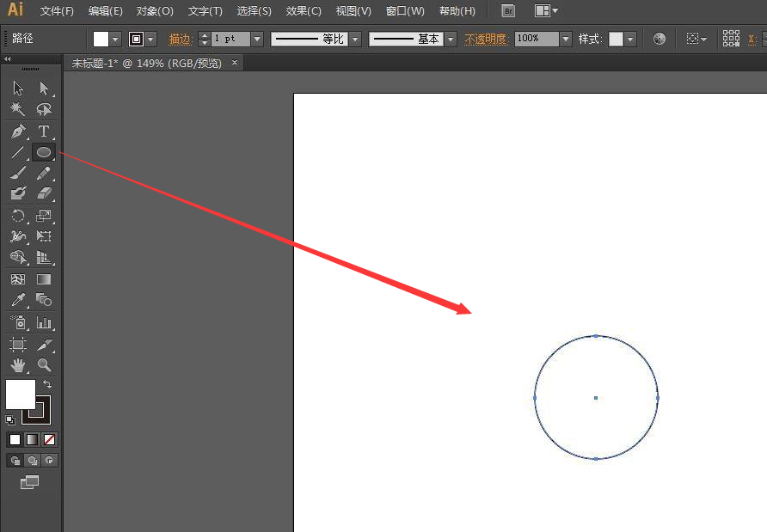Select the Hand tool
Image resolution: width=767 pixels, height=532 pixels.
coord(18,364)
